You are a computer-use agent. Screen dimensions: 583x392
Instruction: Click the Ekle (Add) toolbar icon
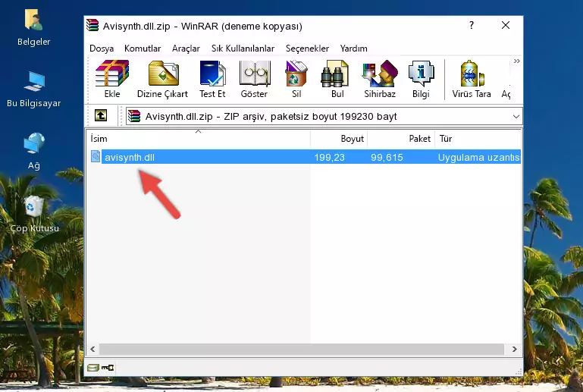click(x=112, y=79)
